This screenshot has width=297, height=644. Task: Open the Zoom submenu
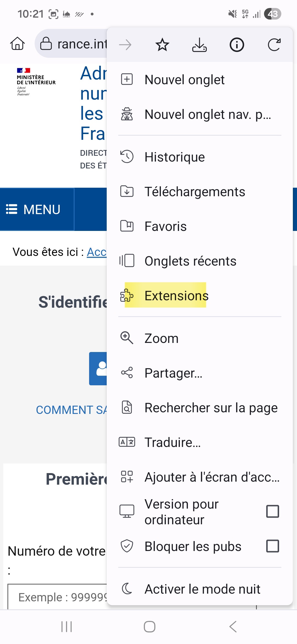pos(161,338)
